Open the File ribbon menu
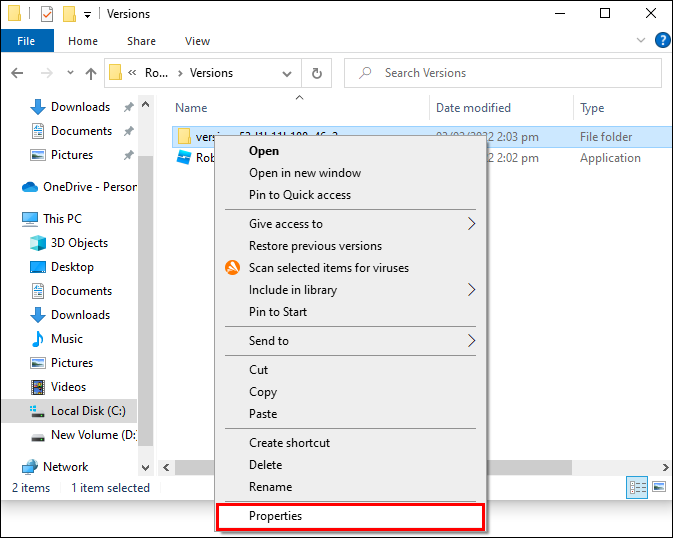This screenshot has width=673, height=538. [x=26, y=41]
